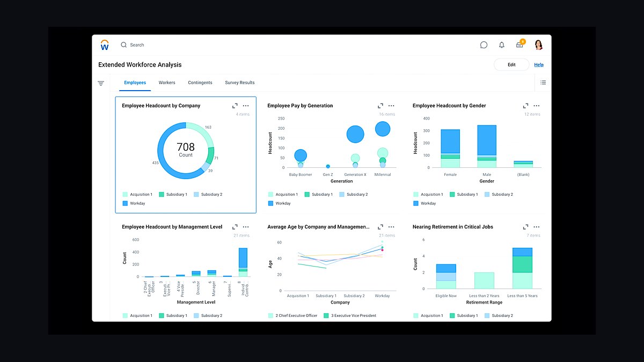
Task: Open the chat assistant icon
Action: coord(484,45)
